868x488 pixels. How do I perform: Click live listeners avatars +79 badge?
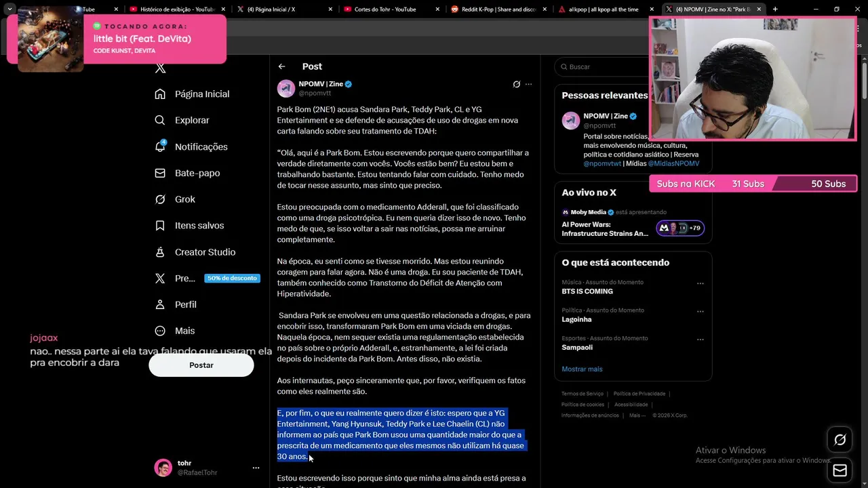pyautogui.click(x=680, y=228)
